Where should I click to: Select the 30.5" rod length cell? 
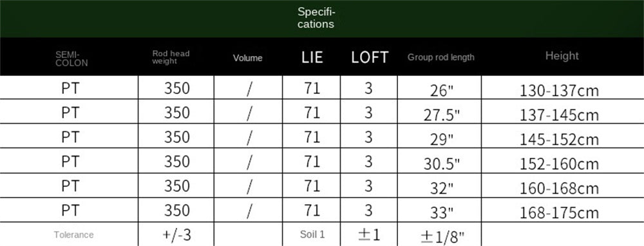442,164
